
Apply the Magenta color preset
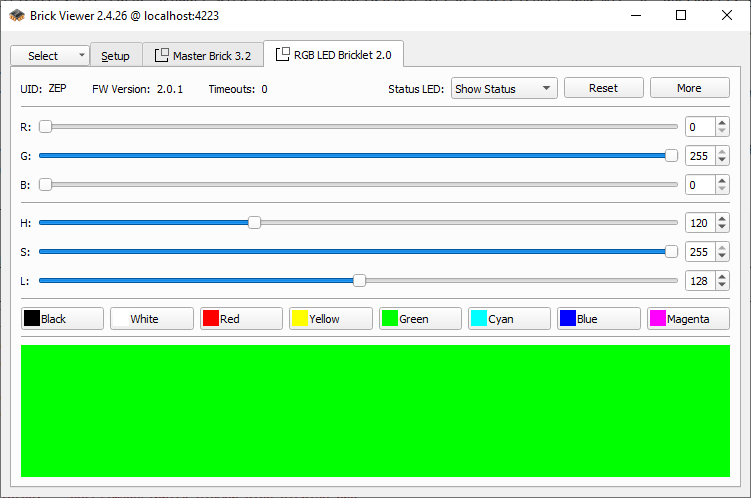point(688,319)
